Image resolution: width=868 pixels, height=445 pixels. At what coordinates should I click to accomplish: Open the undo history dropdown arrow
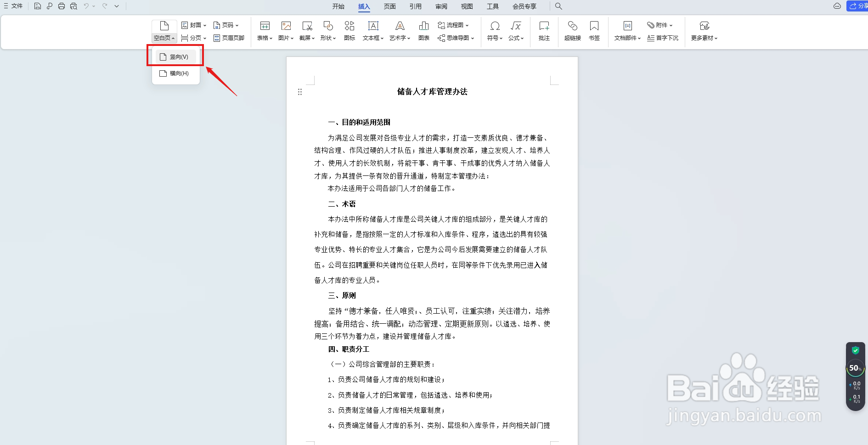pos(94,6)
